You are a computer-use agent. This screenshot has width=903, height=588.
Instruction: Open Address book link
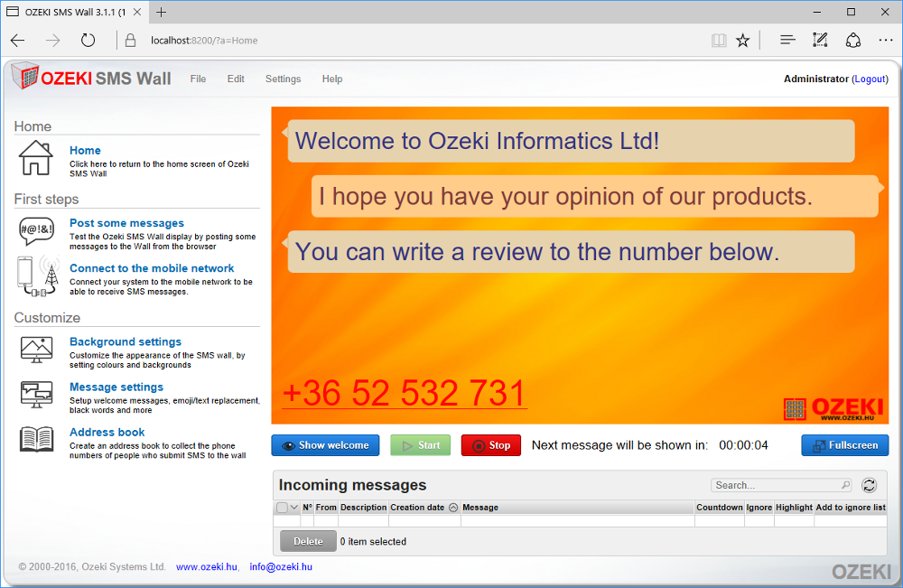click(x=107, y=432)
